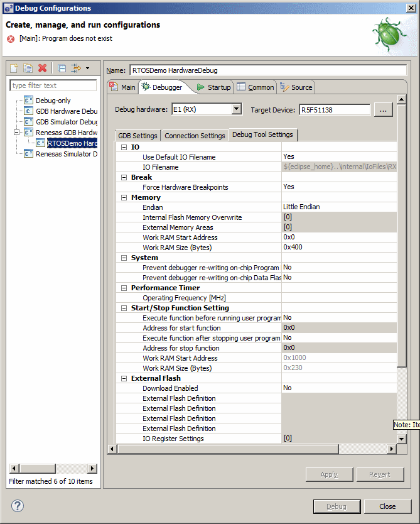Viewport: 420px width, 524px height.
Task: Collapse the External Flash section
Action: 123,378
